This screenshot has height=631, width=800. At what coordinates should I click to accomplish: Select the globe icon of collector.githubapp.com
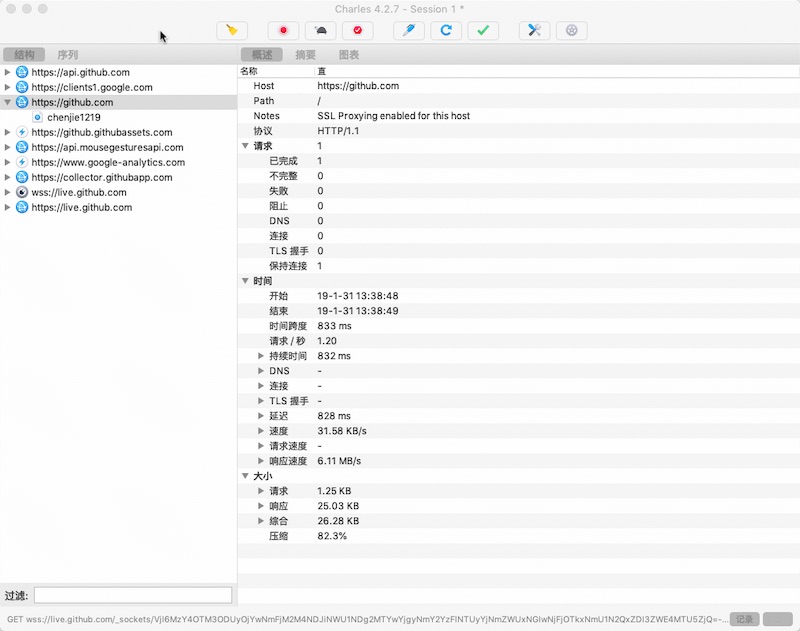tap(22, 178)
